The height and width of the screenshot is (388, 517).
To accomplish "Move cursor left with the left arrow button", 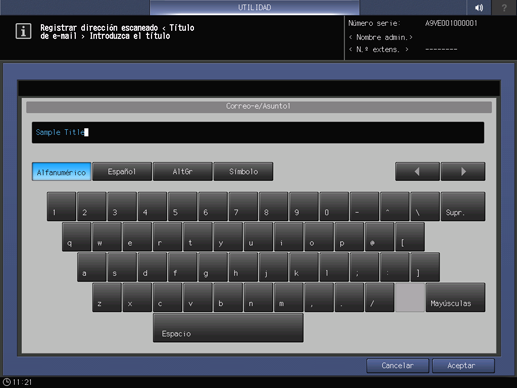I will (417, 172).
